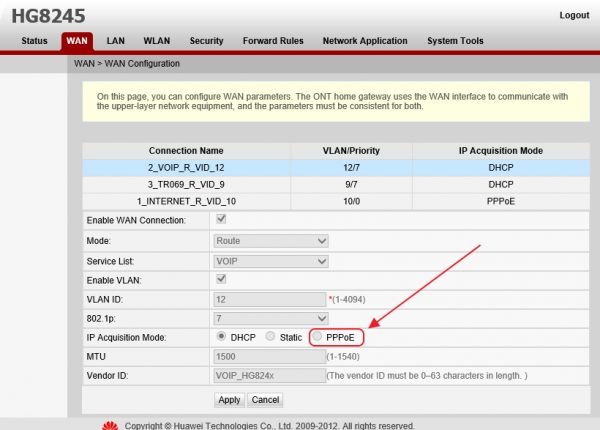Click the PPPoE cell in the connection table
Image resolution: width=600 pixels, height=430 pixels.
pos(501,201)
